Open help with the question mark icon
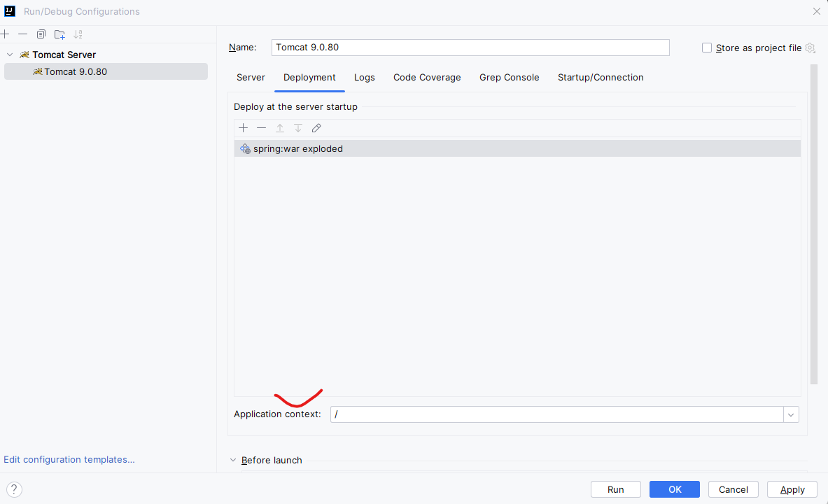The width and height of the screenshot is (828, 504). click(x=14, y=489)
